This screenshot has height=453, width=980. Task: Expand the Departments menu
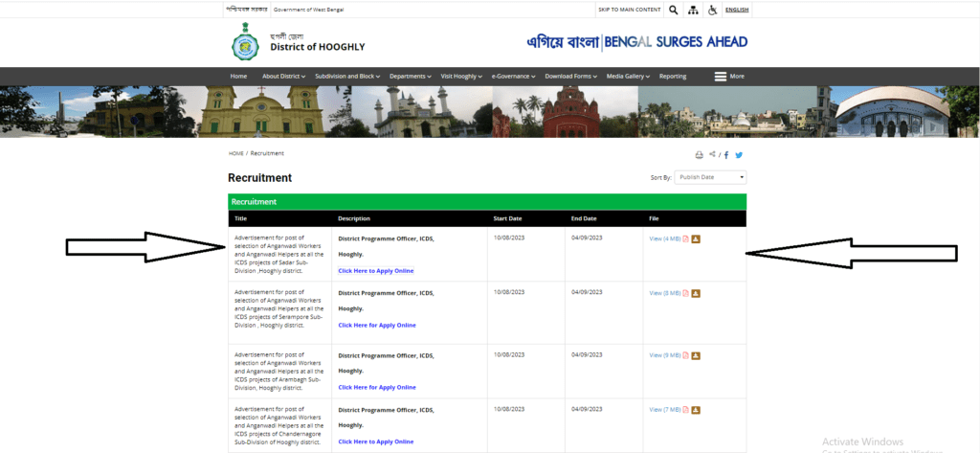click(x=411, y=77)
